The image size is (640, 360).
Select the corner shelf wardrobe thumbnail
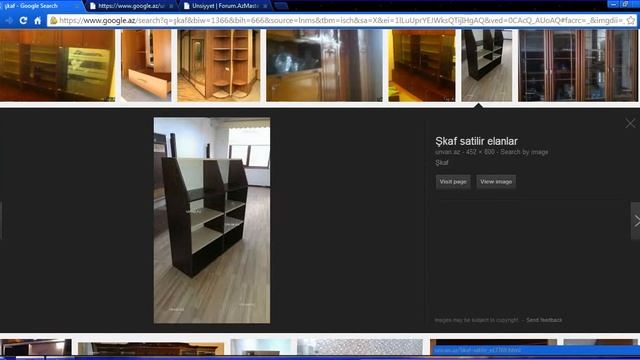click(x=219, y=65)
